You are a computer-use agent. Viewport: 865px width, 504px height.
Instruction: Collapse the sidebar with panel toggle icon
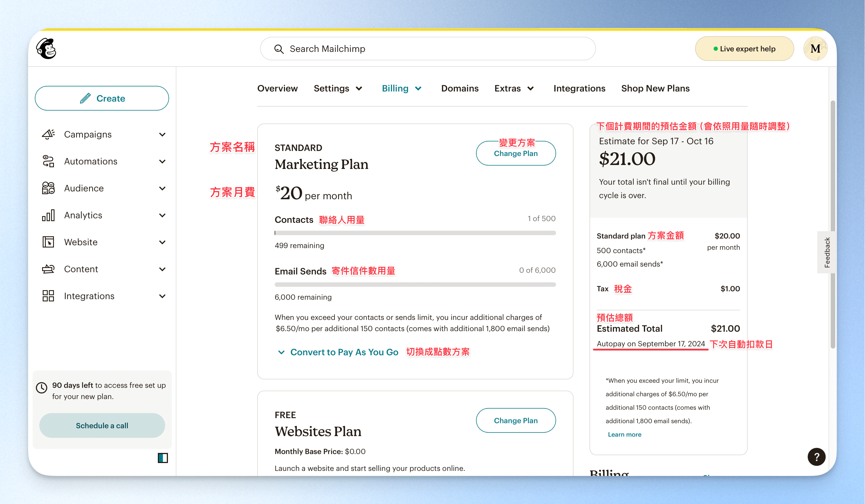(x=163, y=458)
